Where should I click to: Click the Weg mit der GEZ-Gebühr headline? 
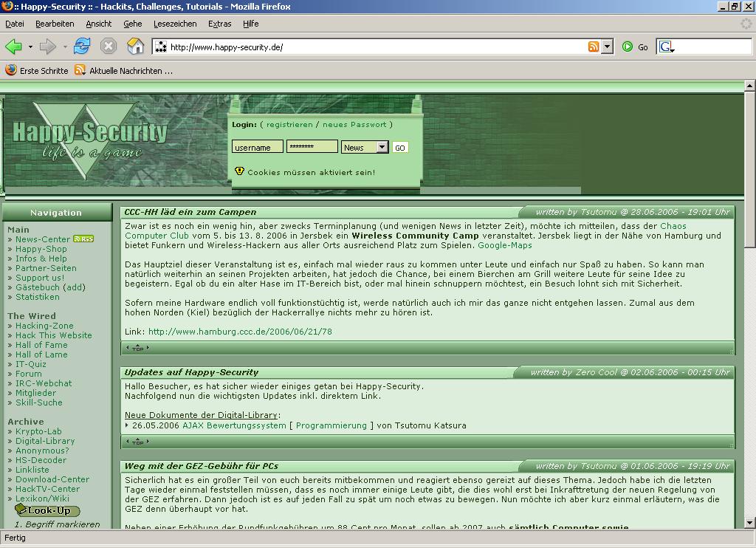pyautogui.click(x=202, y=466)
